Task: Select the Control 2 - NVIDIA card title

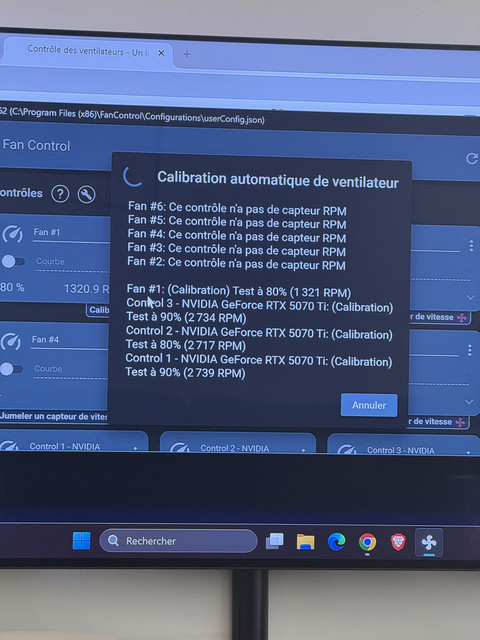Action: [x=235, y=448]
